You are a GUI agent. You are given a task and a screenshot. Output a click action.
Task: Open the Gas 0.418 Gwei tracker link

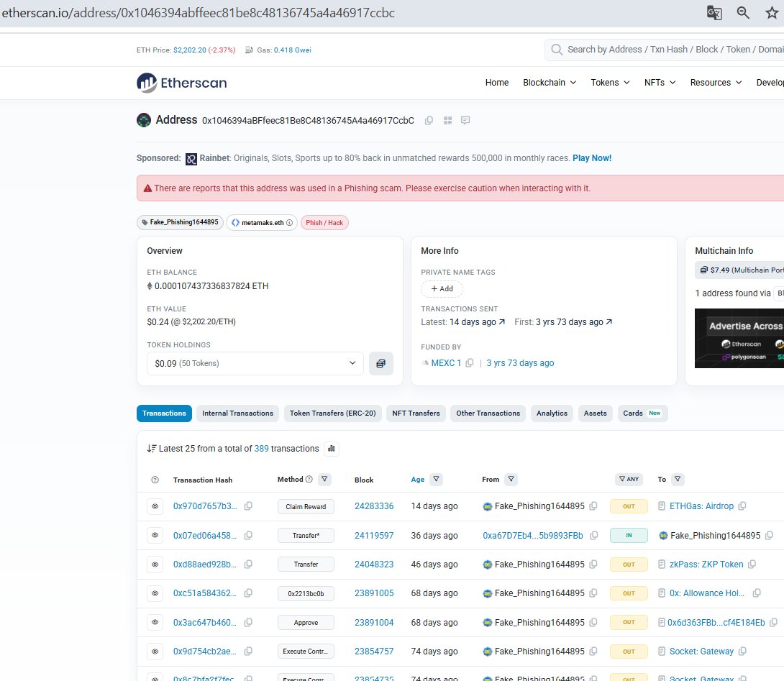[x=293, y=50]
